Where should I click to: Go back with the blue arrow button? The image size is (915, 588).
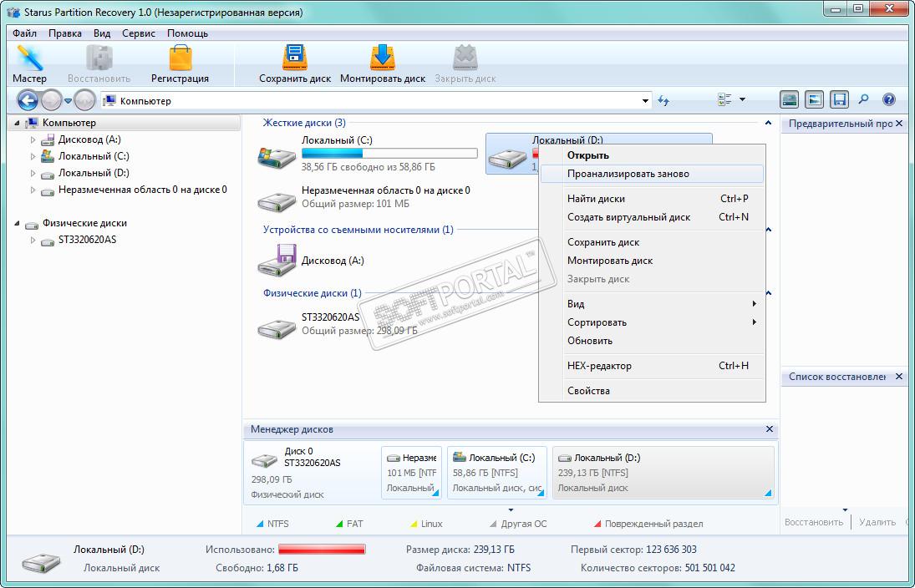click(28, 100)
